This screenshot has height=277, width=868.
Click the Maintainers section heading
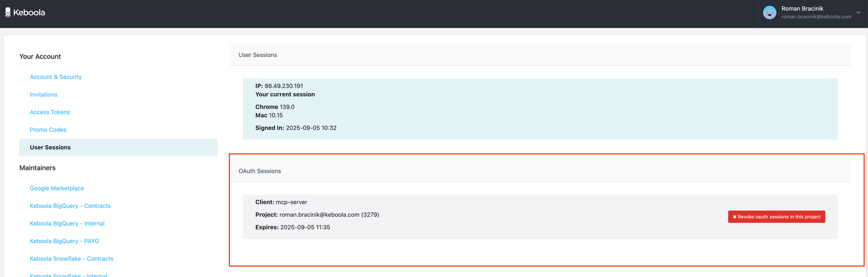pyautogui.click(x=37, y=168)
